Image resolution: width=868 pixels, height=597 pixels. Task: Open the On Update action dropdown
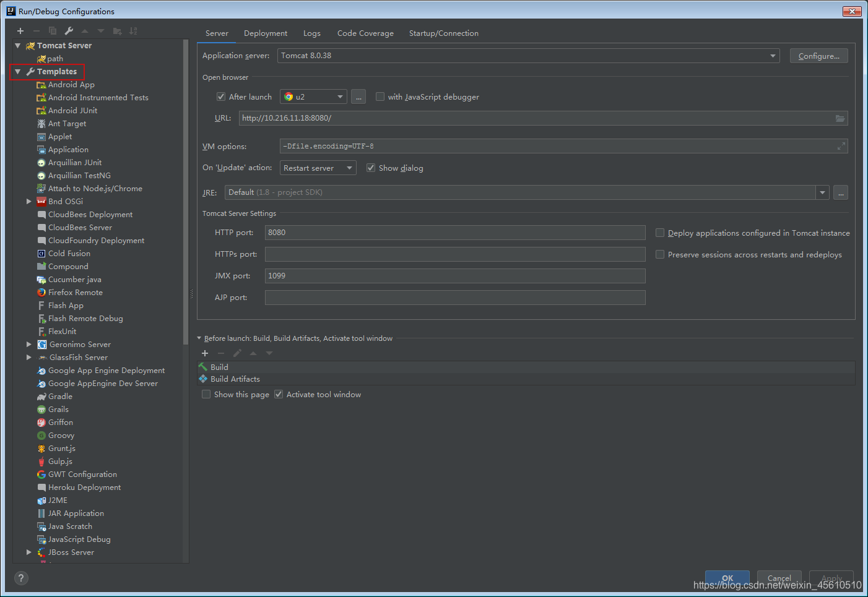click(318, 168)
